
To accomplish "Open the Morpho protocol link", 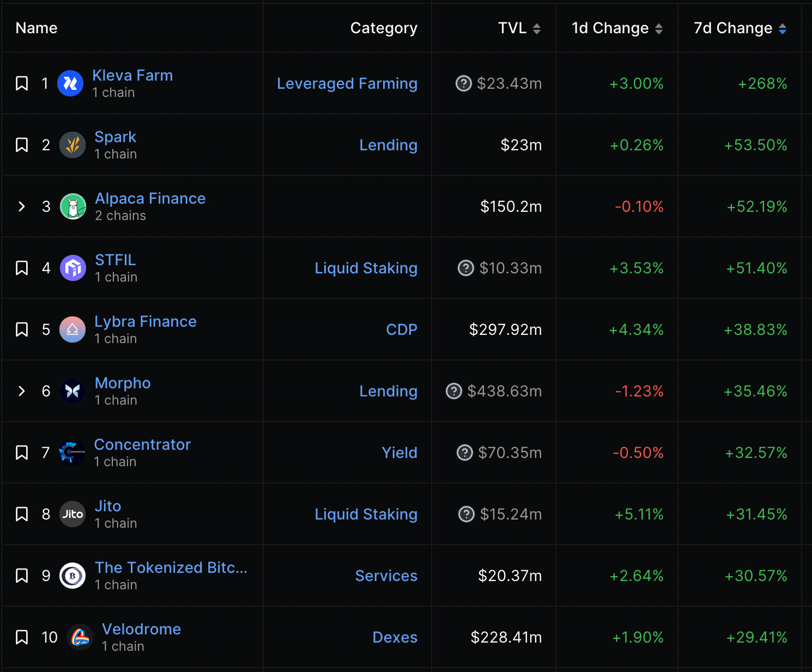I will point(123,383).
